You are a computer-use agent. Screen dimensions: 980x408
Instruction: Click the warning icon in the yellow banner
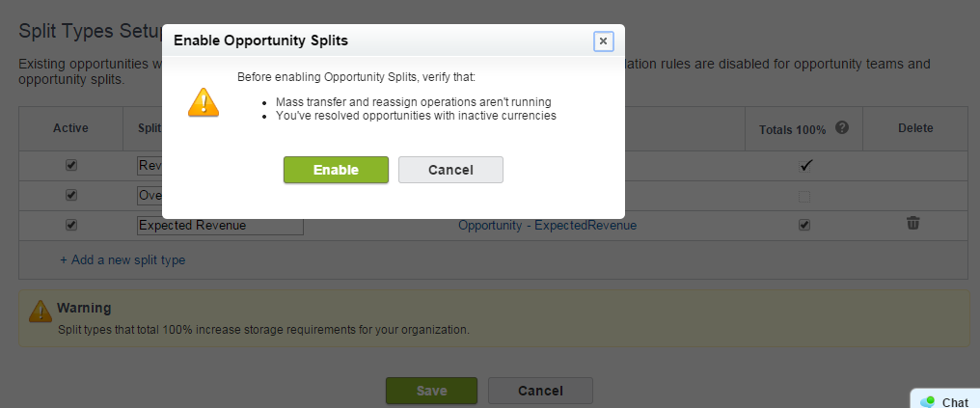pyautogui.click(x=40, y=311)
